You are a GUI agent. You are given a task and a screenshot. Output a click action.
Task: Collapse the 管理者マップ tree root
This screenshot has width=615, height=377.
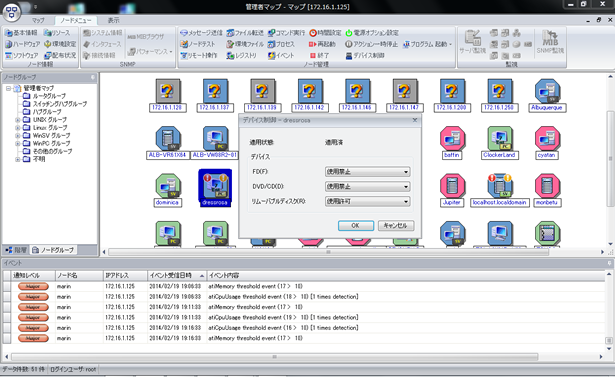click(x=8, y=88)
